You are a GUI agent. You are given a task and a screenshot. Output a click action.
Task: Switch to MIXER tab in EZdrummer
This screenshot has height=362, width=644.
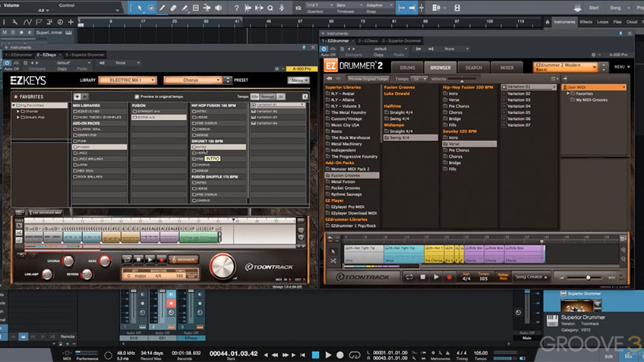507,68
